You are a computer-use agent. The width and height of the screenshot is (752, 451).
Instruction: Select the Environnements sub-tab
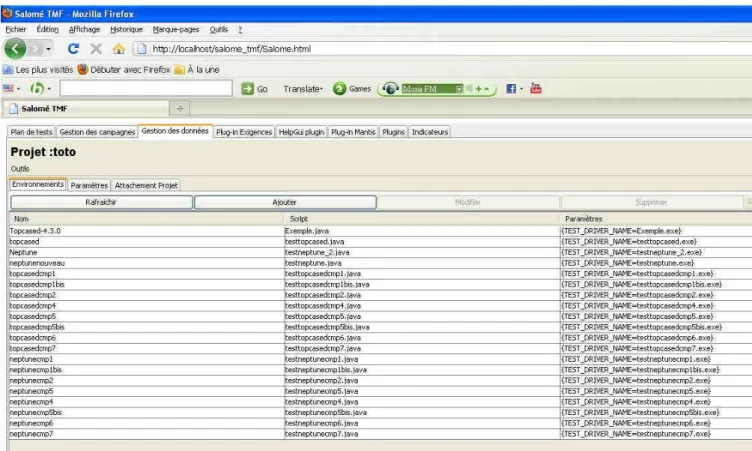click(38, 184)
